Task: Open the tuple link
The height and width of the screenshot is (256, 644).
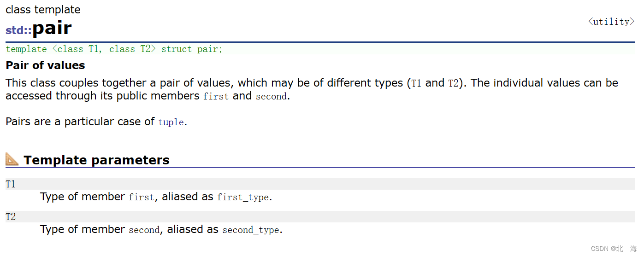Action: tap(171, 122)
